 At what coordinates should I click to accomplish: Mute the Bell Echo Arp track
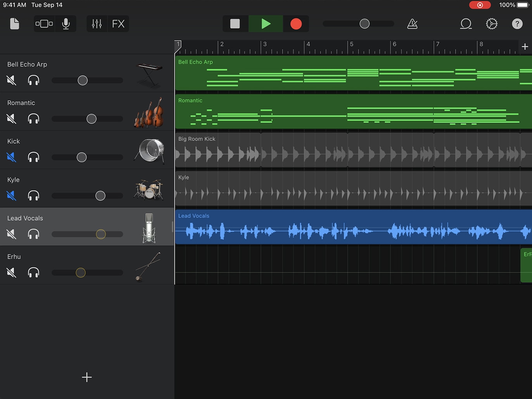coord(12,80)
